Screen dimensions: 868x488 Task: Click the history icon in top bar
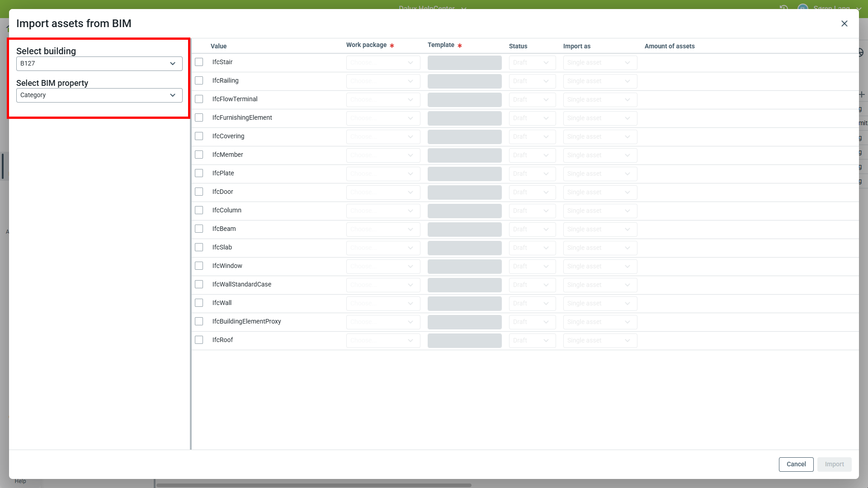[x=784, y=8]
